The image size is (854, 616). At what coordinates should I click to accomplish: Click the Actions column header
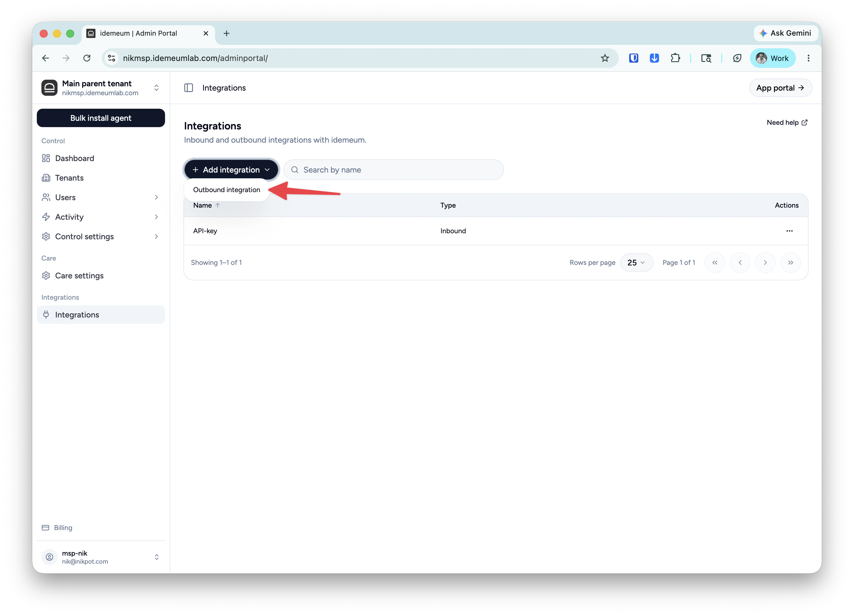(787, 205)
